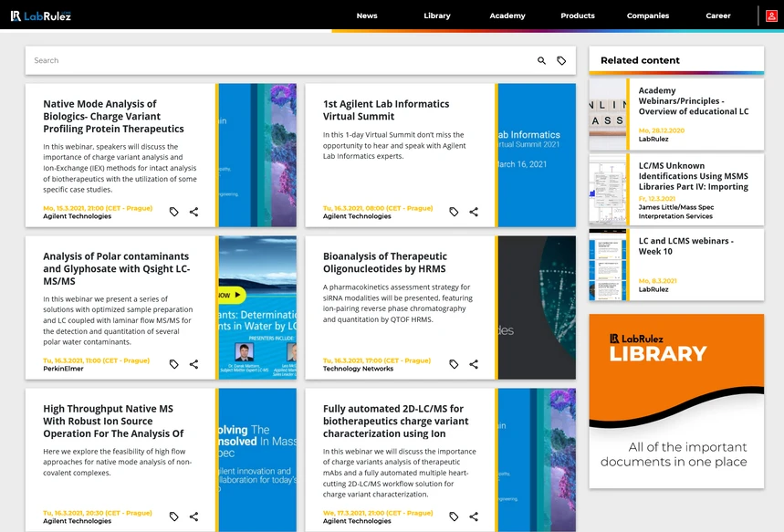This screenshot has width=784, height=532.
Task: Open Fully automated 2D-LC/MS for biotherapeutics title
Action: pos(395,421)
